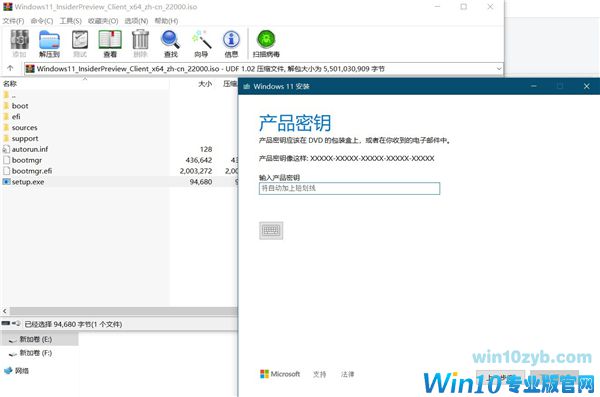Select the bootmgr file
The image size is (600, 397).
(x=23, y=160)
